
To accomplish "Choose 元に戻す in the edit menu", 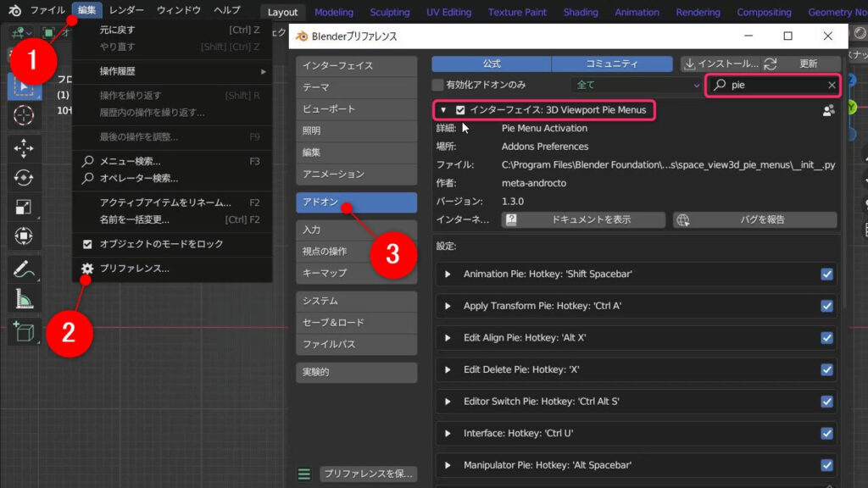I will (172, 30).
